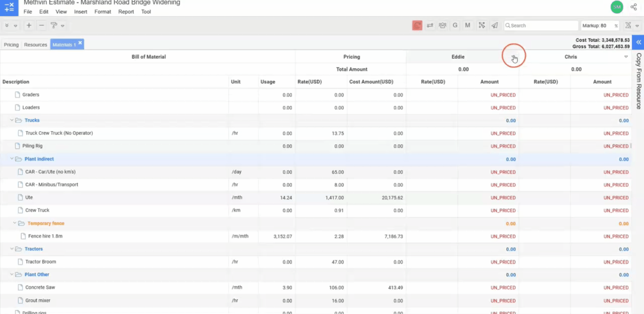644x314 pixels.
Task: Switch to the Resources tab
Action: click(x=35, y=44)
